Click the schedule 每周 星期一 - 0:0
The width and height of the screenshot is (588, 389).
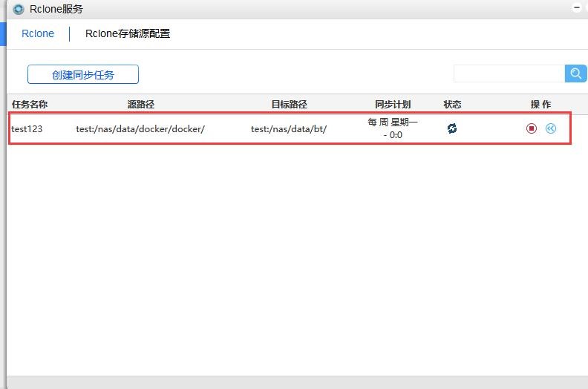[x=393, y=128]
